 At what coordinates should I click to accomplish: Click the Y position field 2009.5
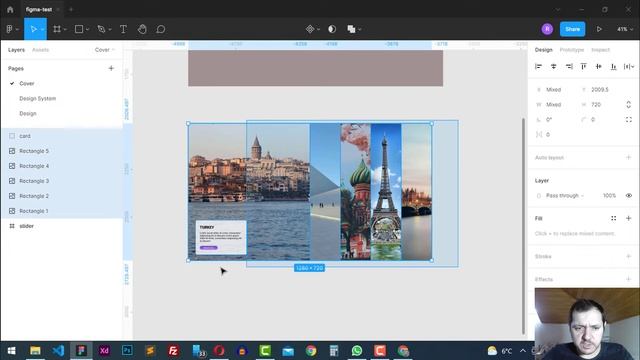tap(600, 89)
